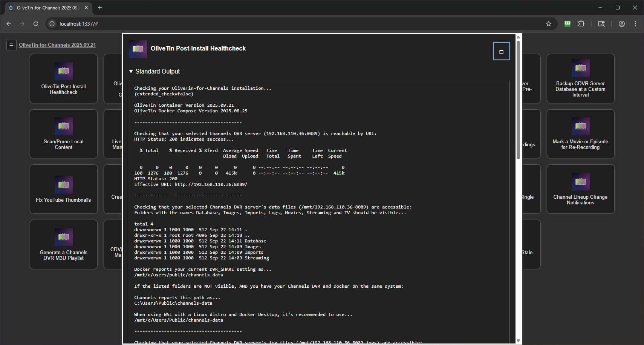The height and width of the screenshot is (345, 644).
Task: Open the sidebar hamburger menu
Action: [11, 45]
